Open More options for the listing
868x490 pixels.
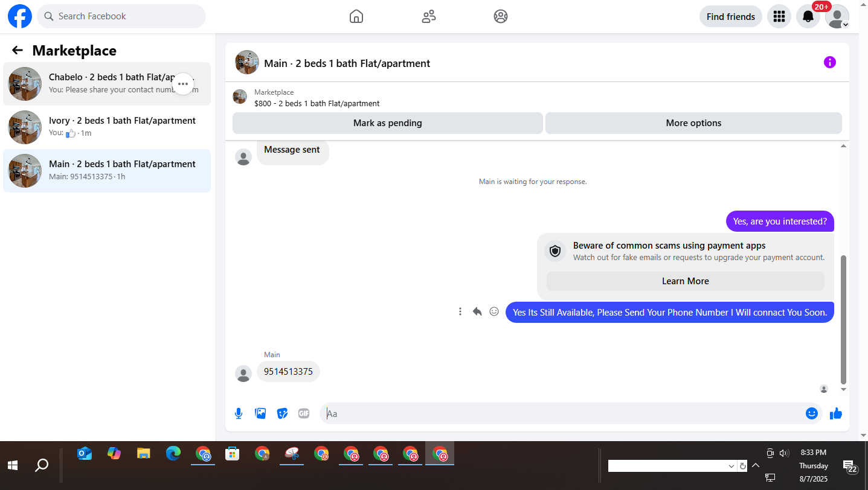693,123
